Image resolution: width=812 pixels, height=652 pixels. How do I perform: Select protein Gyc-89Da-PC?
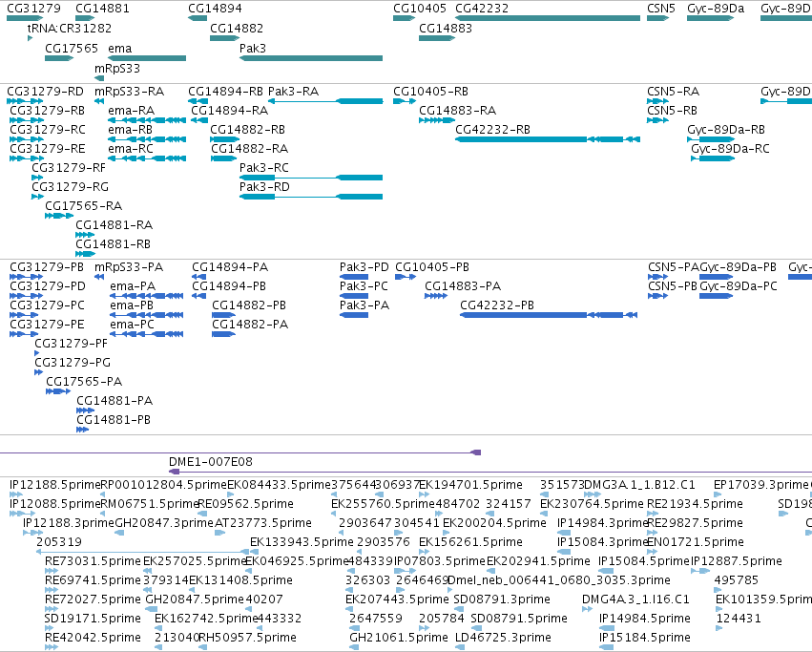739,286
